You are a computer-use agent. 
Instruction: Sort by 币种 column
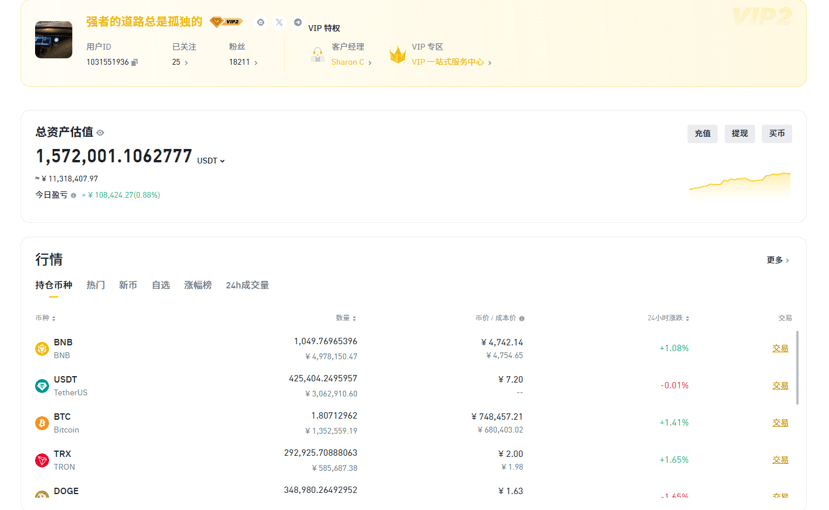45,318
